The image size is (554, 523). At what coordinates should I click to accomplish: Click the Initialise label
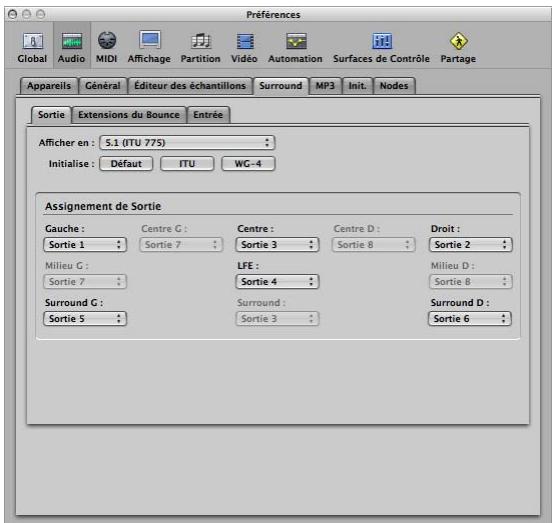(x=72, y=164)
